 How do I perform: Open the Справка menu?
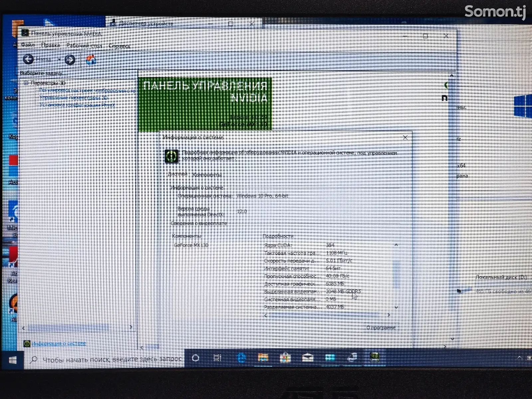pos(119,46)
